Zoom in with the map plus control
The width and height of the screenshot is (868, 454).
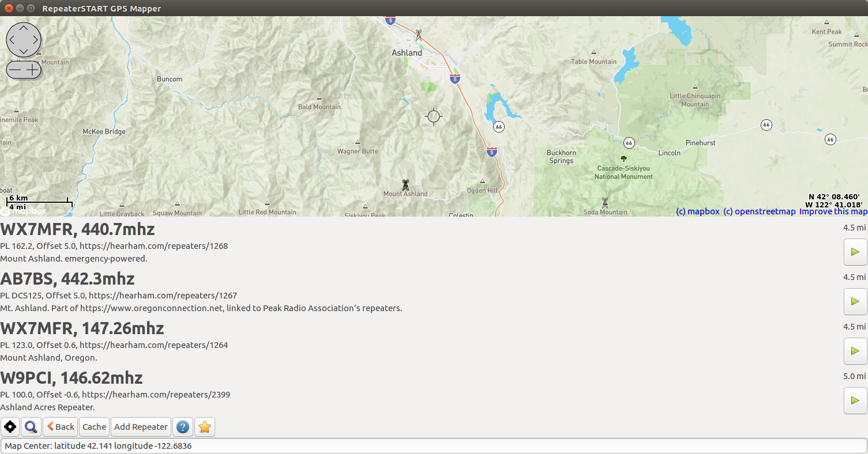tap(32, 69)
